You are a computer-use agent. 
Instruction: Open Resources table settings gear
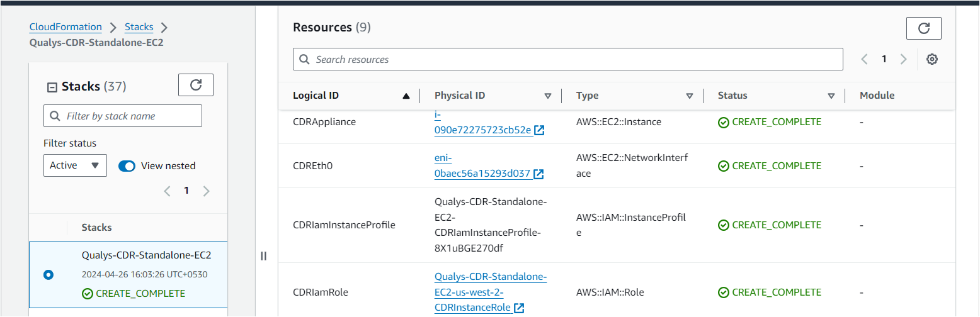pyautogui.click(x=932, y=59)
